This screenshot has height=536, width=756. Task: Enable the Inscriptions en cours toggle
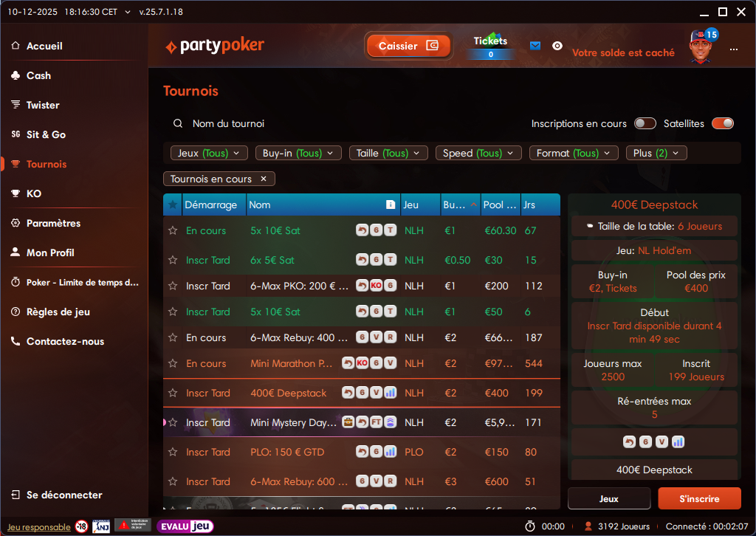[x=645, y=123]
